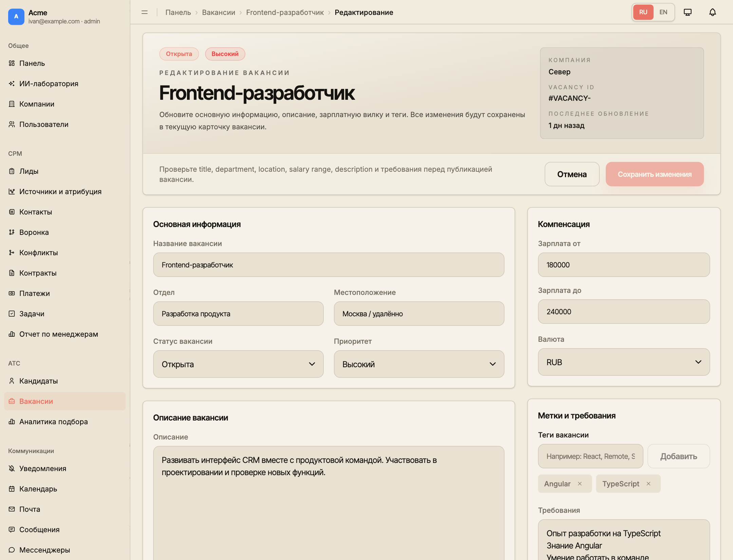Remove the TypeScript tag
Screen dimensions: 733x560
coord(649,484)
